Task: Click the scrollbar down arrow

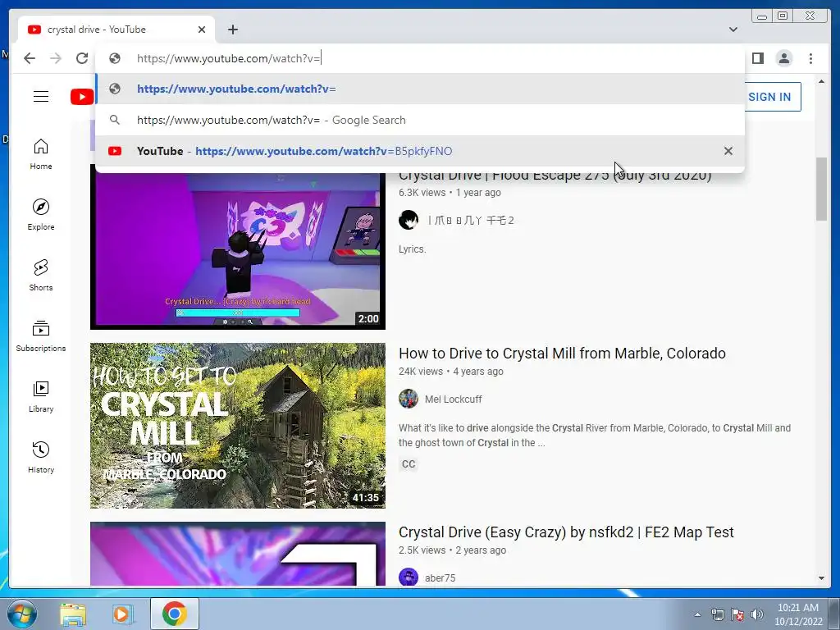Action: pyautogui.click(x=821, y=578)
